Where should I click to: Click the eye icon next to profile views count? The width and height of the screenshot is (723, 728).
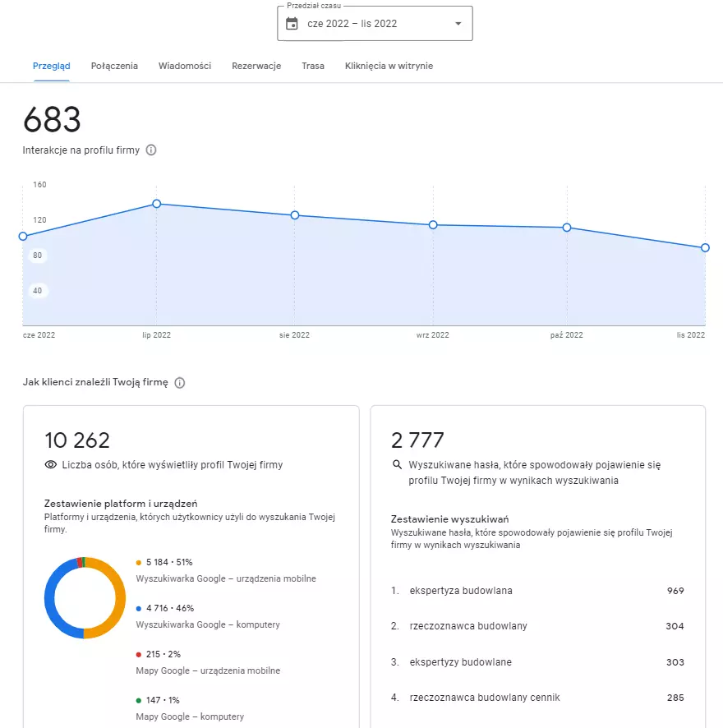click(x=51, y=465)
